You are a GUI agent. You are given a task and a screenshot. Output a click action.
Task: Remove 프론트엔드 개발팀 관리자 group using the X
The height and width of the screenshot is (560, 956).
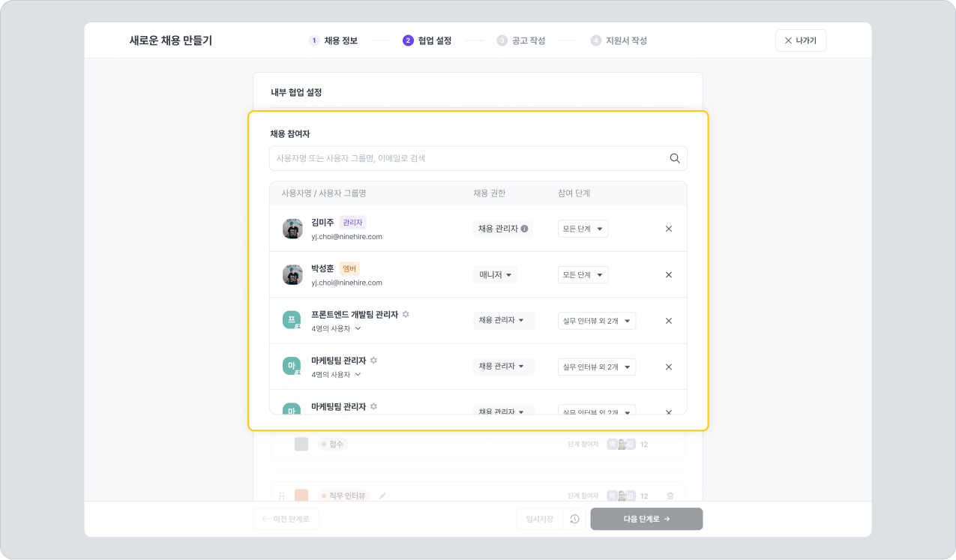[669, 321]
